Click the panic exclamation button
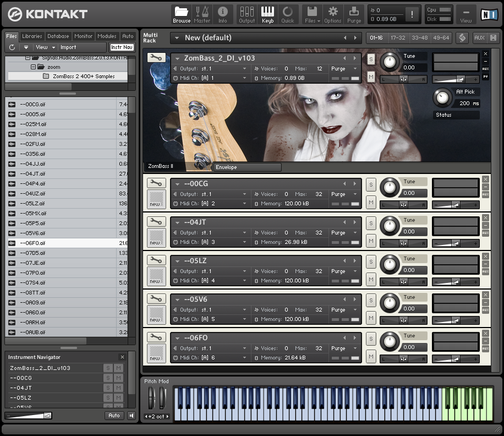Screen dimensions: 504x436 412,14
